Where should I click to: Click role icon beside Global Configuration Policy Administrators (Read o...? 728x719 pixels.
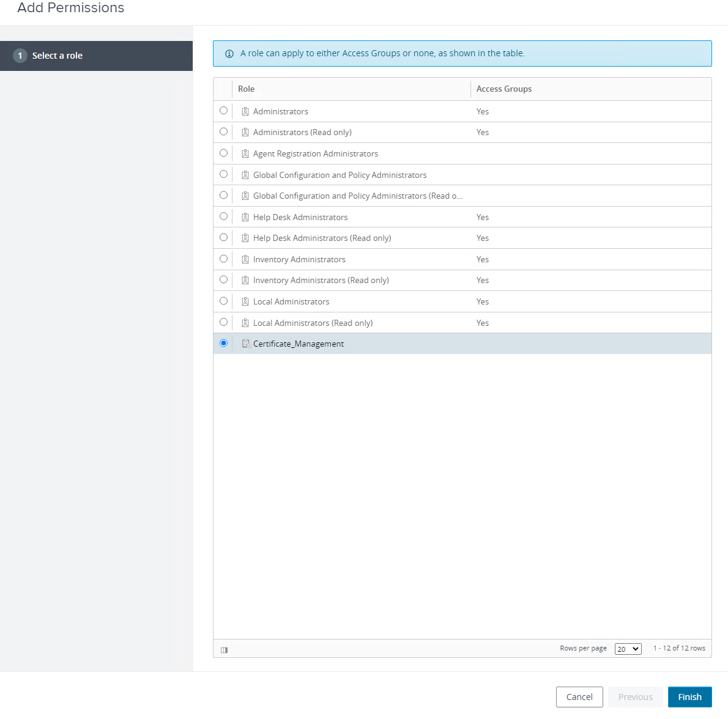(x=245, y=196)
